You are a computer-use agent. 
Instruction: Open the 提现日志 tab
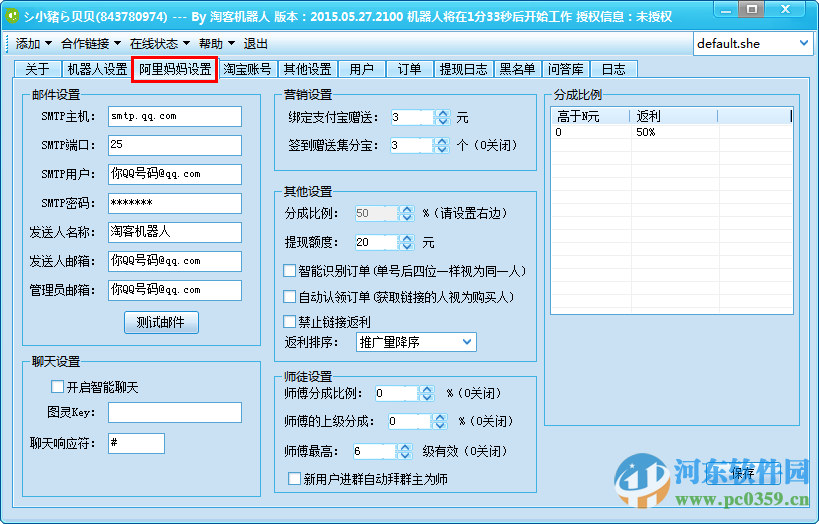coord(463,69)
